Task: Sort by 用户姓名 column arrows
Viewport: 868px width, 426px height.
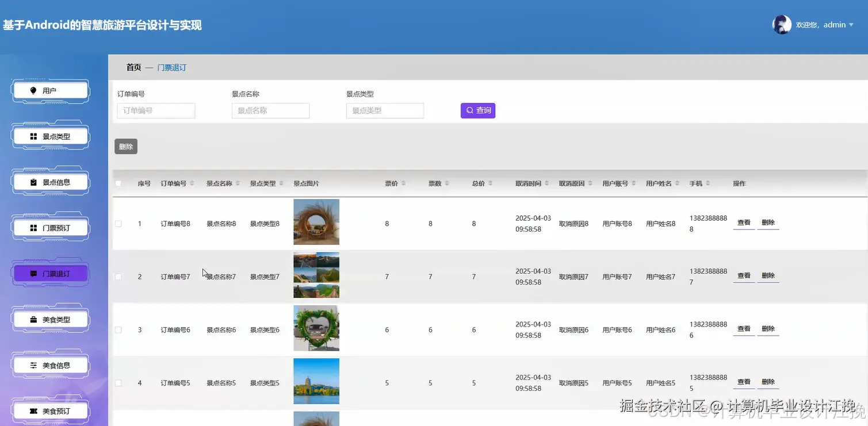Action: [x=677, y=183]
